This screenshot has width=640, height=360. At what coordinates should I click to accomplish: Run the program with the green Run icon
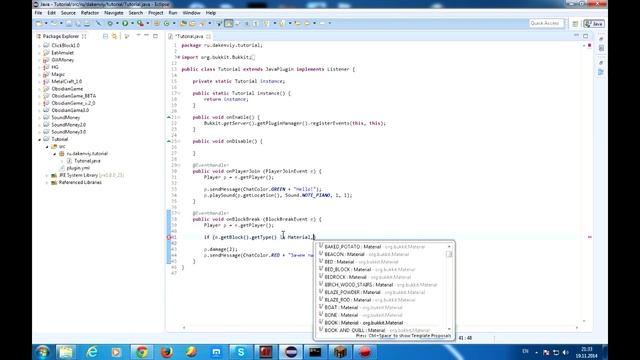click(x=125, y=24)
